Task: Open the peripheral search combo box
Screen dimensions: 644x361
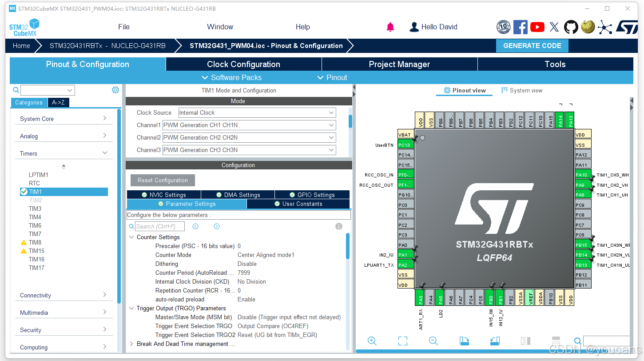Action: coord(48,90)
